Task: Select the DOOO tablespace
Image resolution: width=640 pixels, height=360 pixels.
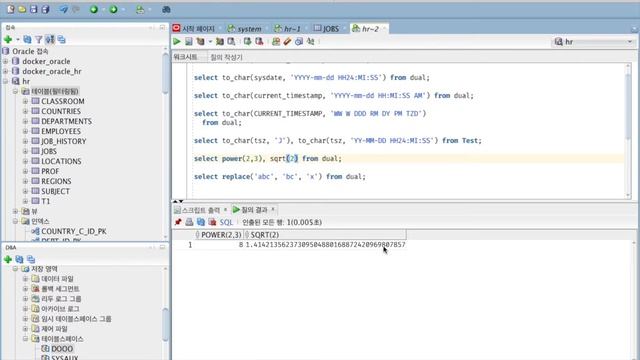Action: 62,349
